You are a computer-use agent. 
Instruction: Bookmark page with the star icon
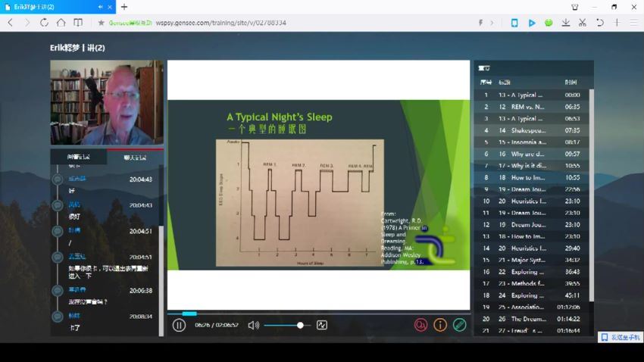(101, 23)
